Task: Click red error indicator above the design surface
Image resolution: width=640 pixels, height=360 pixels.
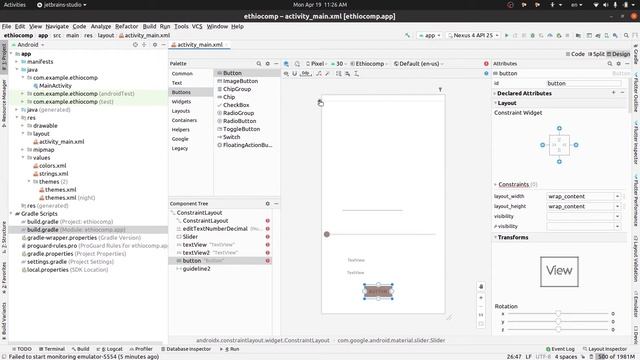Action: 486,64
